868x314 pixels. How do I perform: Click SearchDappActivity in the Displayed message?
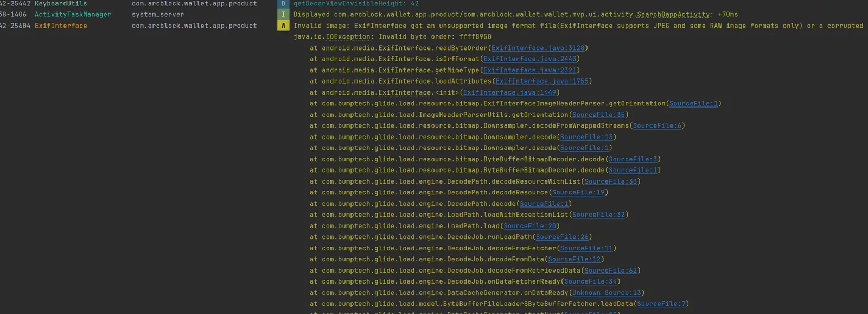tap(673, 15)
